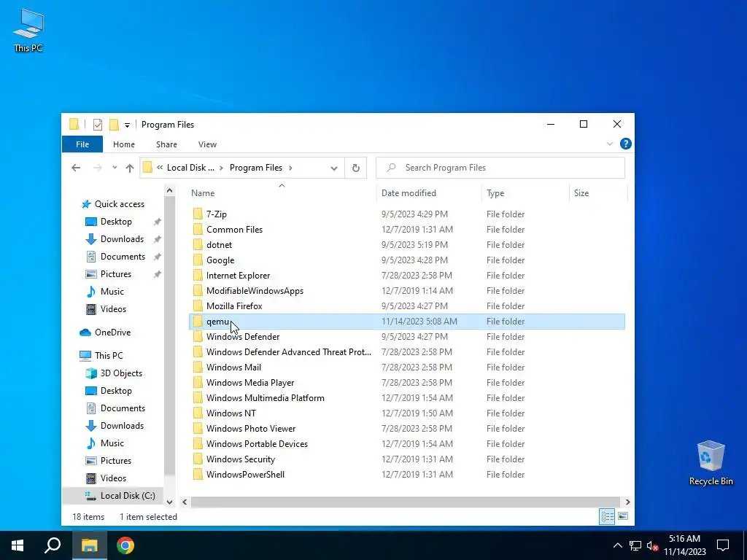Select Quick access in navigation pane
The image size is (747, 560).
click(x=119, y=204)
